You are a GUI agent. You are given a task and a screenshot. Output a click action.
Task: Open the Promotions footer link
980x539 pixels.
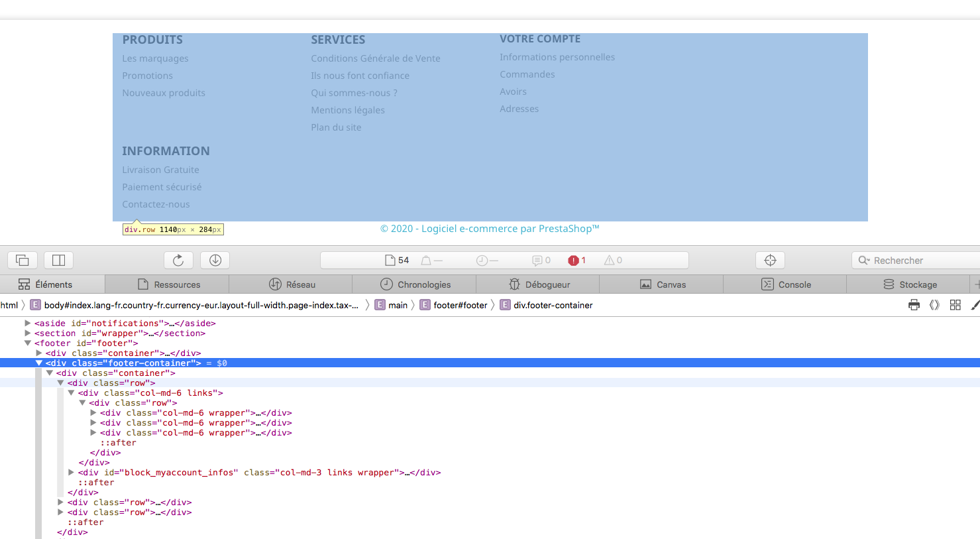pos(147,76)
